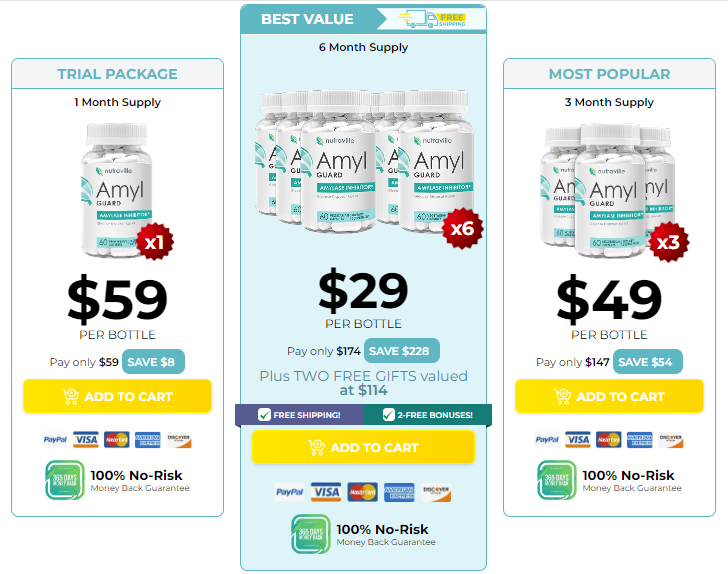
Task: Select the TRIAL PACKAGE header
Action: (x=117, y=74)
